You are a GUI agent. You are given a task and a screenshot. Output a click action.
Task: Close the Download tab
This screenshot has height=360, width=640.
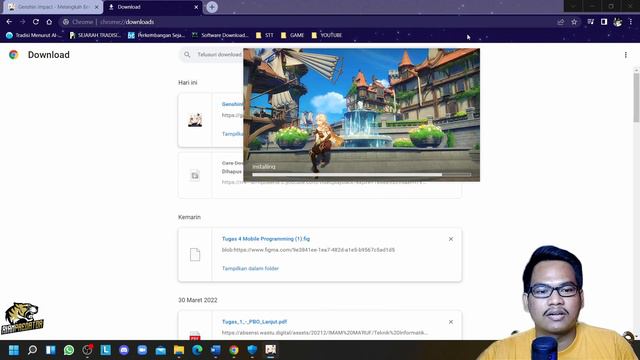(196, 7)
